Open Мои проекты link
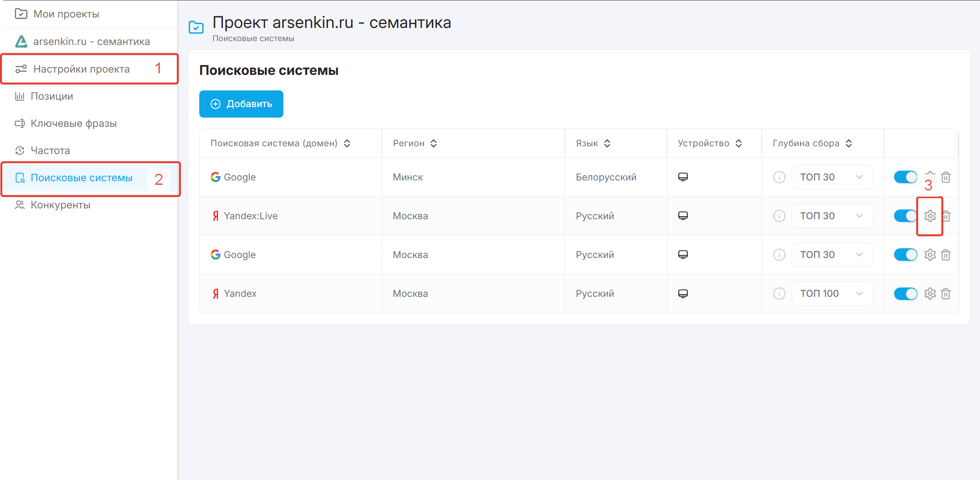This screenshot has width=980, height=480. [66, 14]
